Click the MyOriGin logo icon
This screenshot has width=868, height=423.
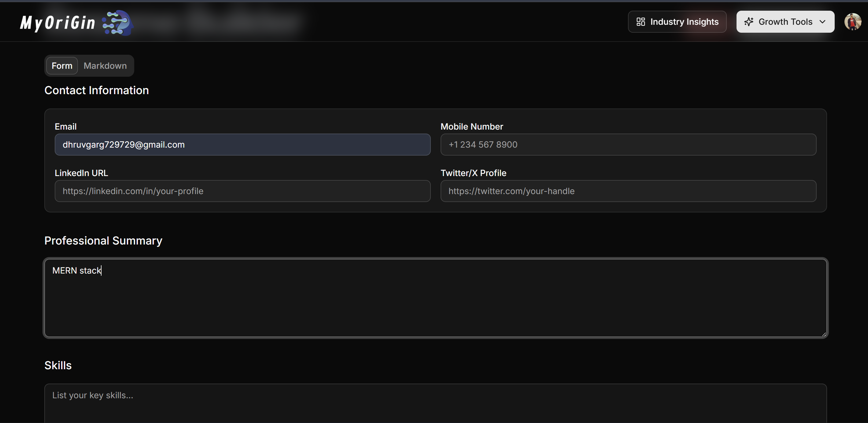118,23
